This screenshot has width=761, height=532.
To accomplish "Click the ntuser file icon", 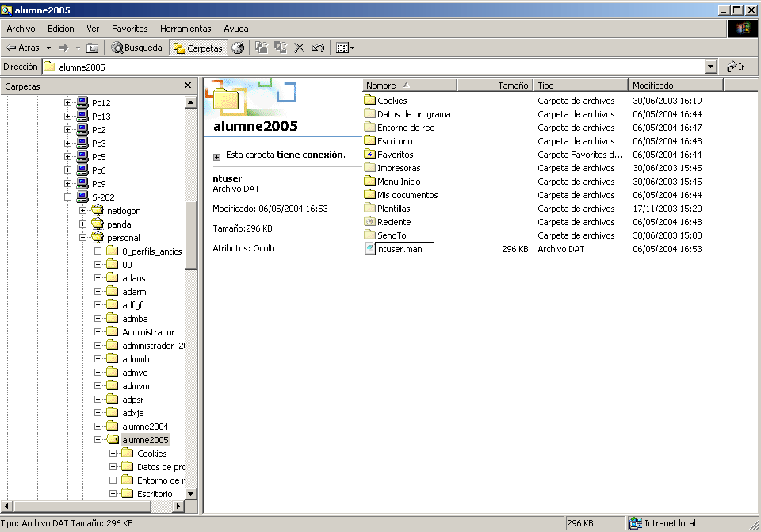I will click(370, 248).
